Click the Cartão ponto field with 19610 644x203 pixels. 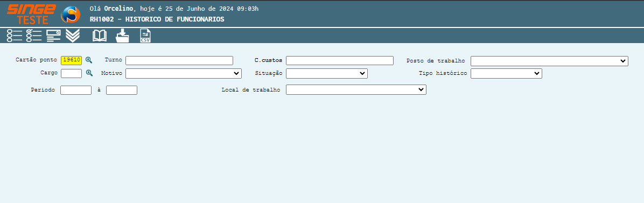72,60
